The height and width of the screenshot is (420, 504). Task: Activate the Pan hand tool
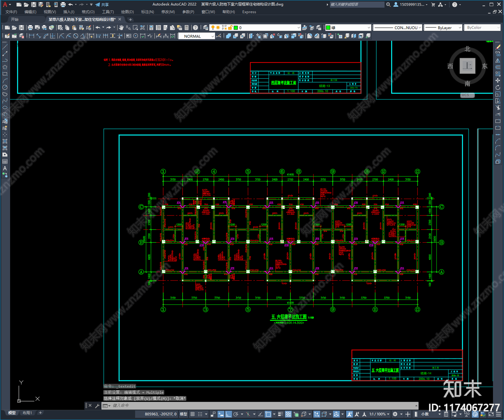pyautogui.click(x=121, y=28)
